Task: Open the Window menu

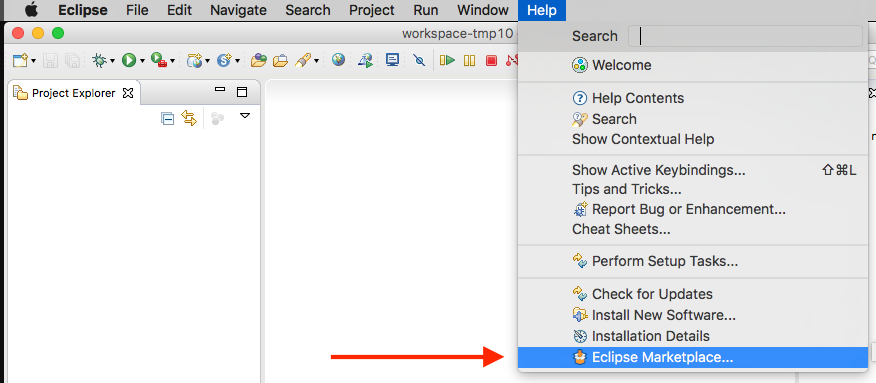Action: coord(483,10)
